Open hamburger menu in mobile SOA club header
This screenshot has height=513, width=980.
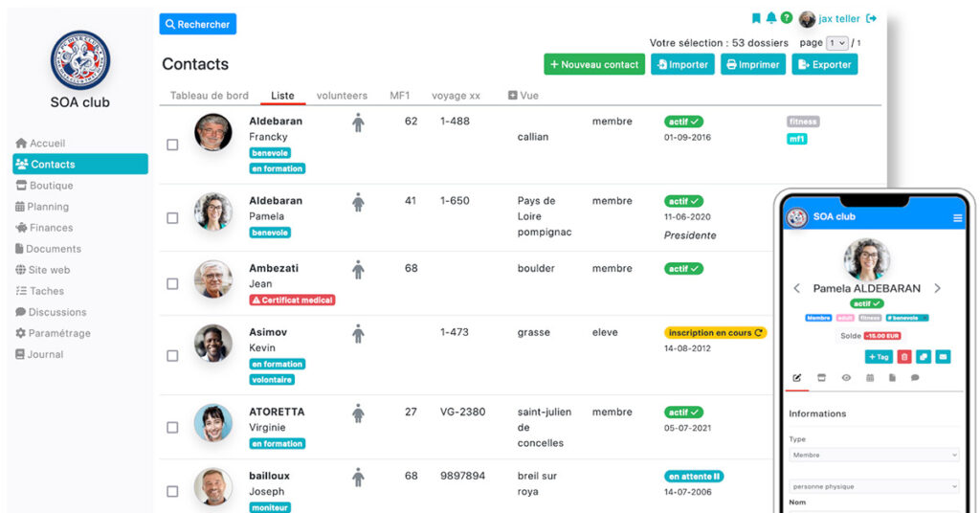click(x=957, y=217)
